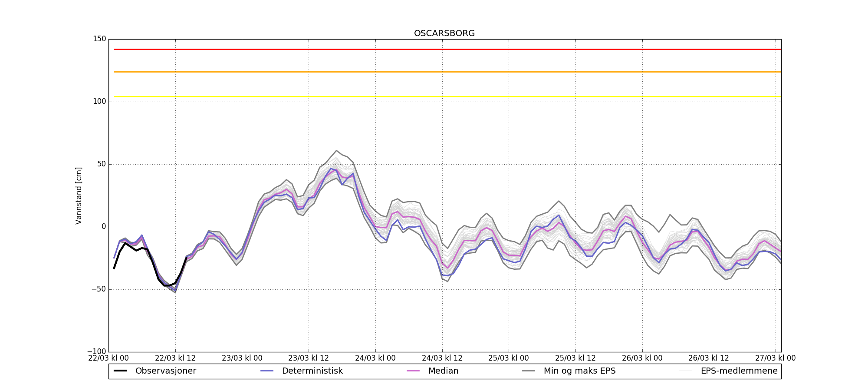The width and height of the screenshot is (868, 391).
Task: Click the 22/03 kl 12 x-axis tick label
Action: click(175, 358)
